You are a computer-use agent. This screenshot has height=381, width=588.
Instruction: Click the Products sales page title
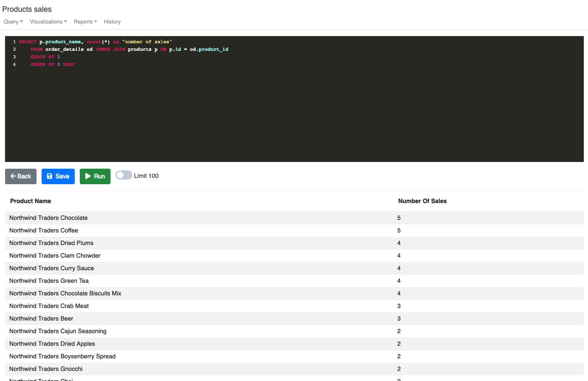[27, 9]
